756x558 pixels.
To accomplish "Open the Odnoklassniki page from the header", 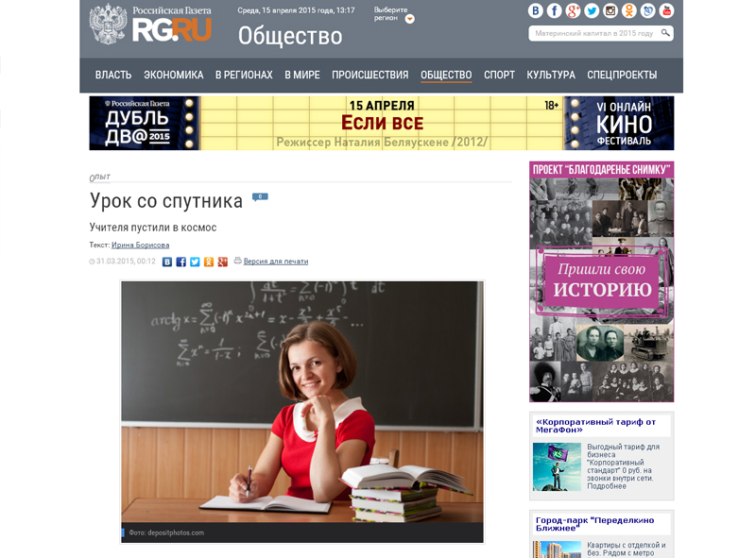I will (x=629, y=10).
